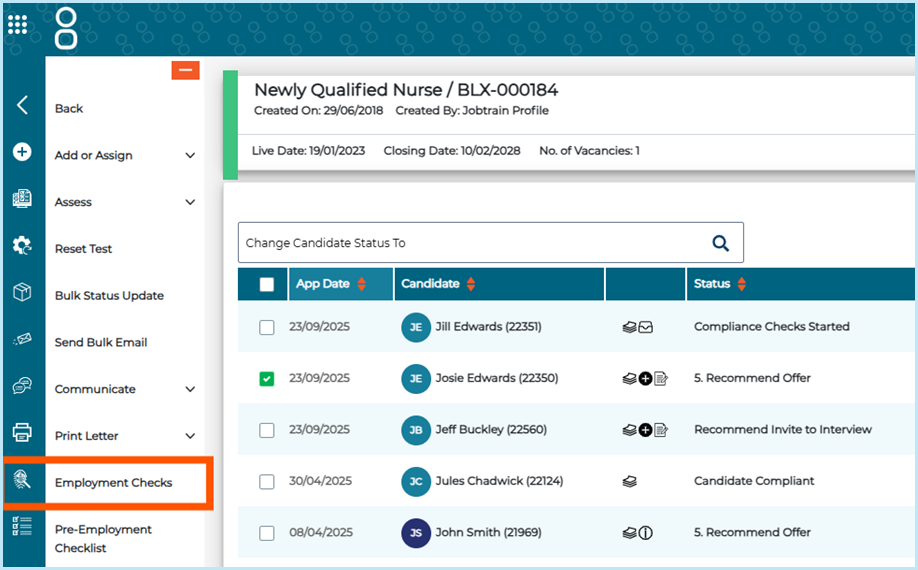Expand the Add or Assign chevron
This screenshot has height=570, width=918.
(190, 156)
